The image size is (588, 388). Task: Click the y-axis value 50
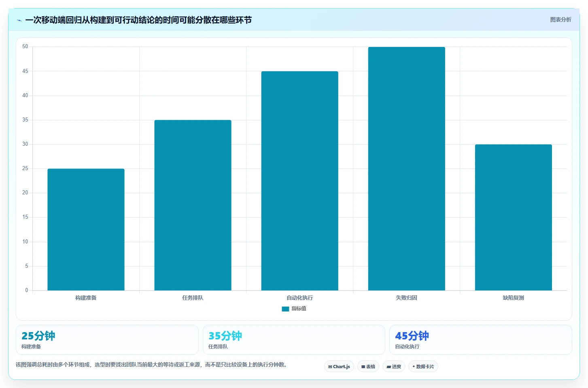[25, 47]
